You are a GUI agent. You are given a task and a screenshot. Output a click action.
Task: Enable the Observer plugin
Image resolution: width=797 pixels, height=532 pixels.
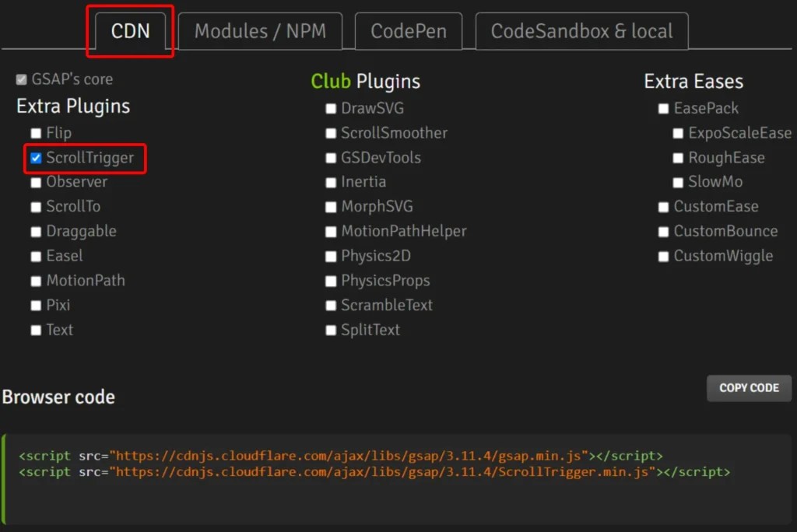point(36,182)
